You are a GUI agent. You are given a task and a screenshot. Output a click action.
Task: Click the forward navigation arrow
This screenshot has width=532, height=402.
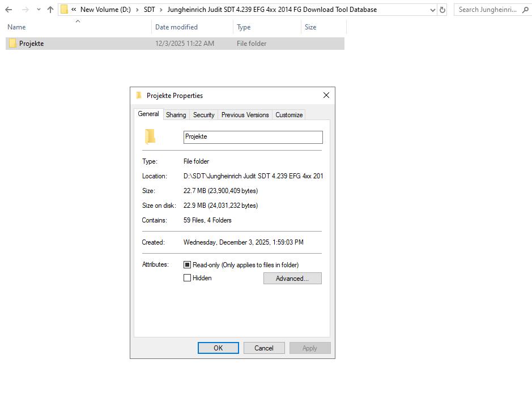[25, 10]
